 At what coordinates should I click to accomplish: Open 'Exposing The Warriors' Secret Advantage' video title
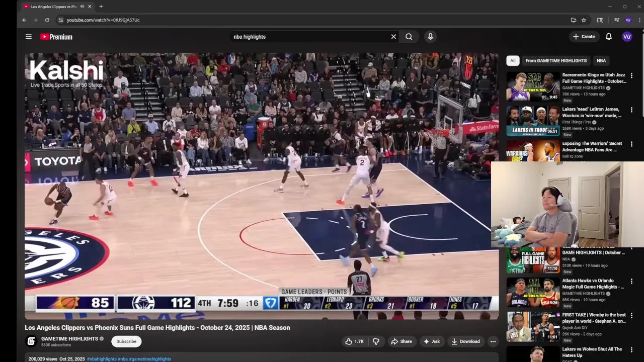592,146
